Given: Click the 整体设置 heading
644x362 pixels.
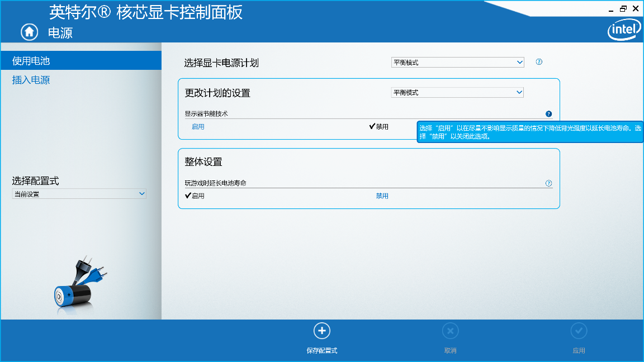Looking at the screenshot, I should click(203, 161).
